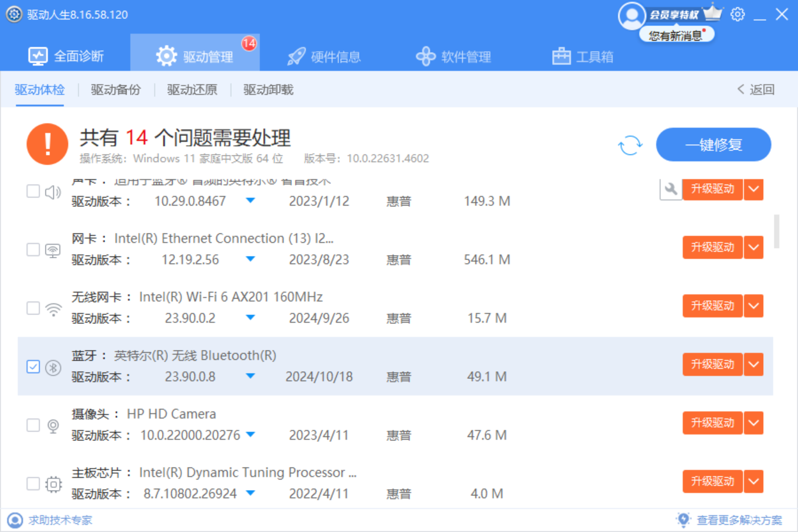The image size is (798, 532).
Task: Open the version dropdown for 23.90.0.8
Action: [251, 376]
